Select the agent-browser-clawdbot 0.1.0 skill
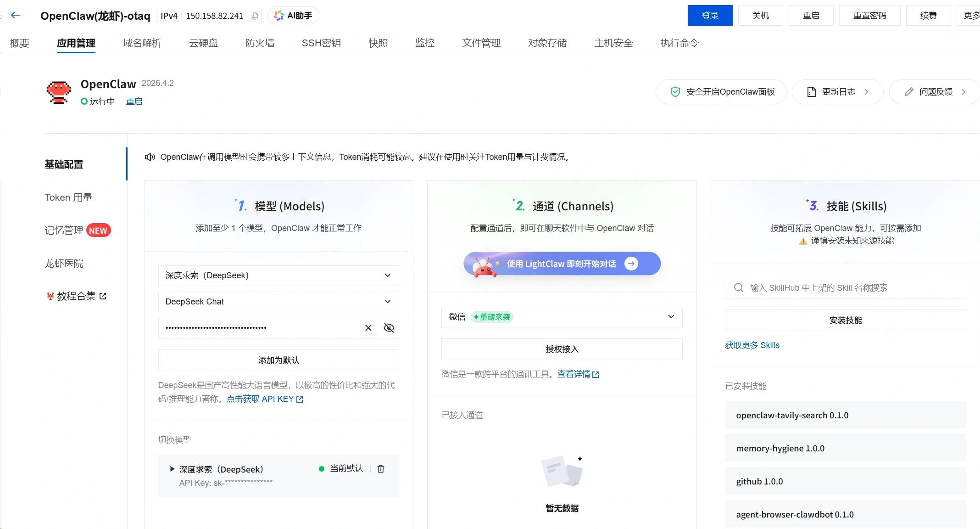 846,514
